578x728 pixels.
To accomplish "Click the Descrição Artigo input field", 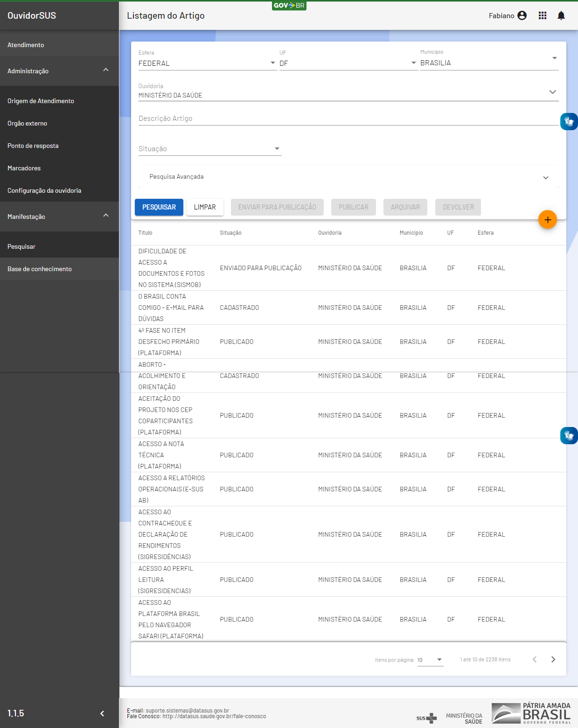I will 348,119.
